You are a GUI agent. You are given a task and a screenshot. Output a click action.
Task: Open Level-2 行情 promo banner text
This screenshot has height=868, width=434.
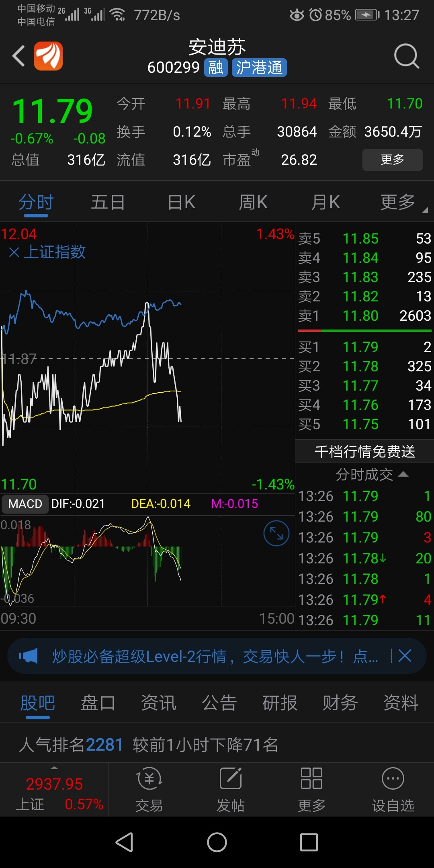[x=215, y=656]
